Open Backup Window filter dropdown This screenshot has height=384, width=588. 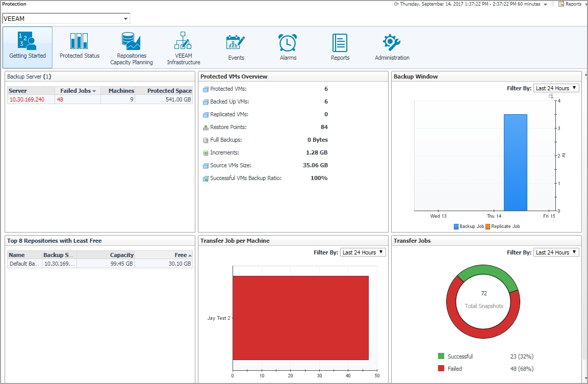click(556, 88)
